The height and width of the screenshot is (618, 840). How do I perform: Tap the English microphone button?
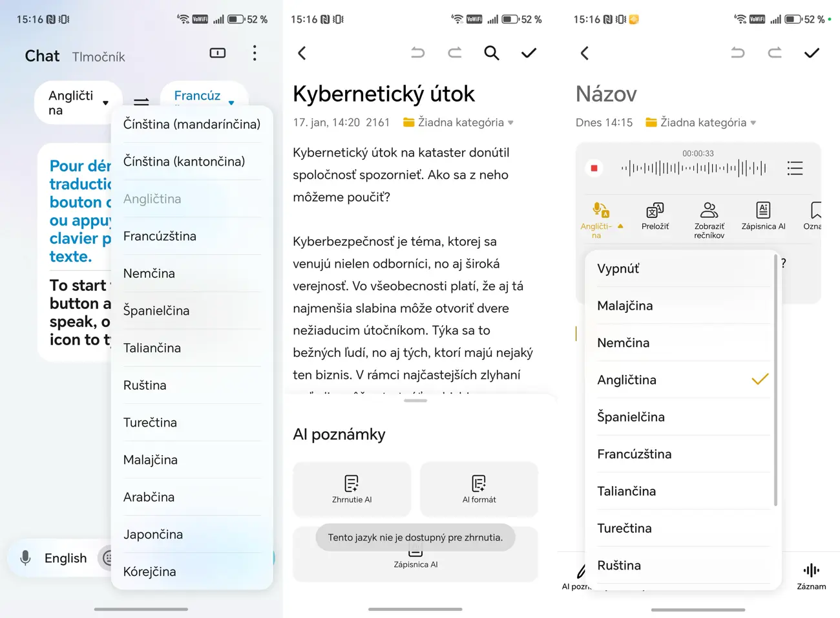point(54,558)
